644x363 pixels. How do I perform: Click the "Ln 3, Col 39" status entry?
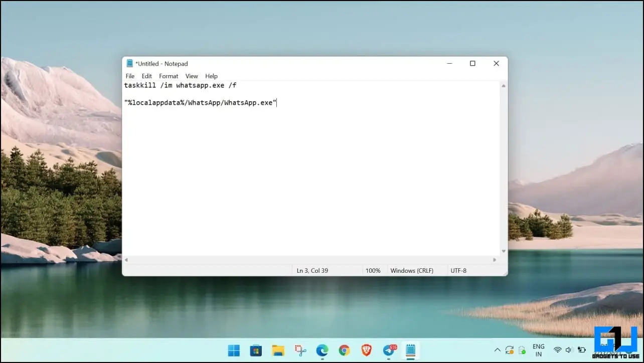[x=312, y=271]
